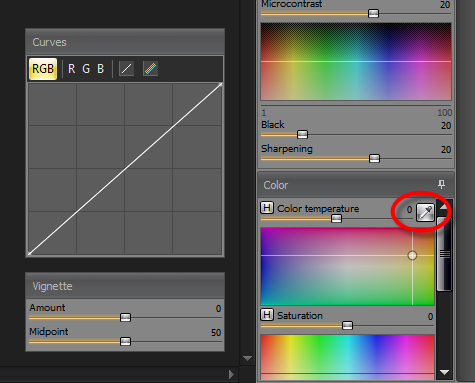Viewport: 475px width, 383px height.
Task: Click the multicolor channel lines icon
Action: coord(150,69)
